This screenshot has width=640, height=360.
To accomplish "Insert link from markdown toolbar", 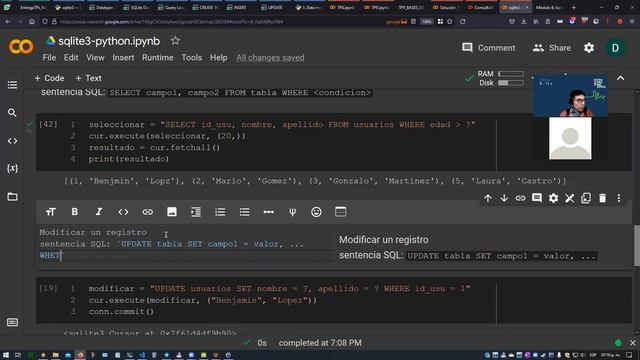I will pos(147,212).
